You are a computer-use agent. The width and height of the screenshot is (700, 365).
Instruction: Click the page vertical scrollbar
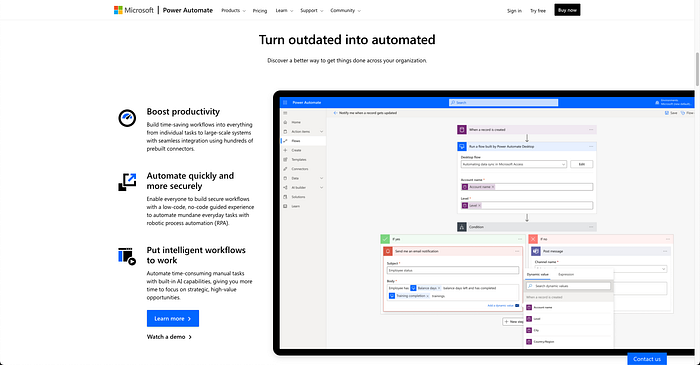(697, 69)
